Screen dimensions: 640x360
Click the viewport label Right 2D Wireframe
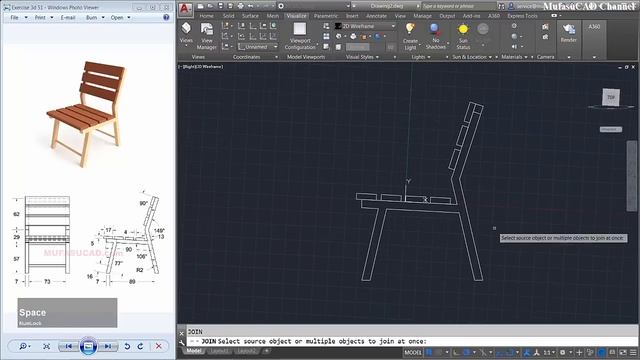click(201, 67)
